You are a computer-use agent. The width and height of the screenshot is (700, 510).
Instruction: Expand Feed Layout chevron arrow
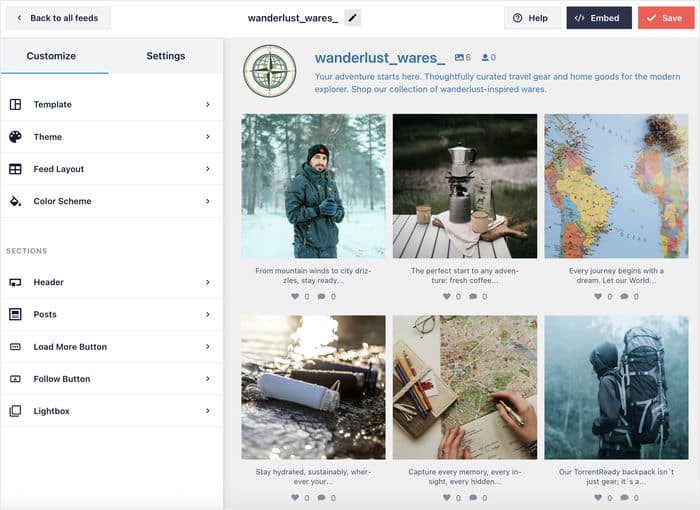(x=208, y=169)
